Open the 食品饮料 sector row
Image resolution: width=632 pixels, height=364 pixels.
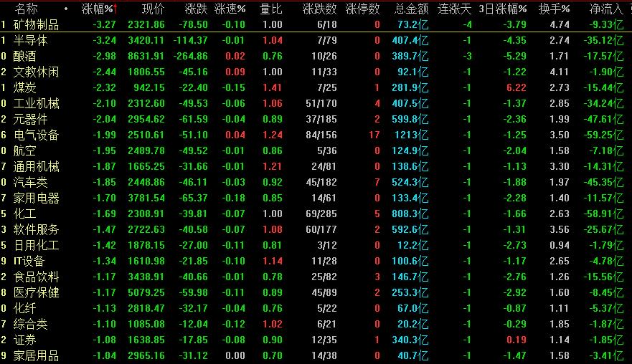316,277
